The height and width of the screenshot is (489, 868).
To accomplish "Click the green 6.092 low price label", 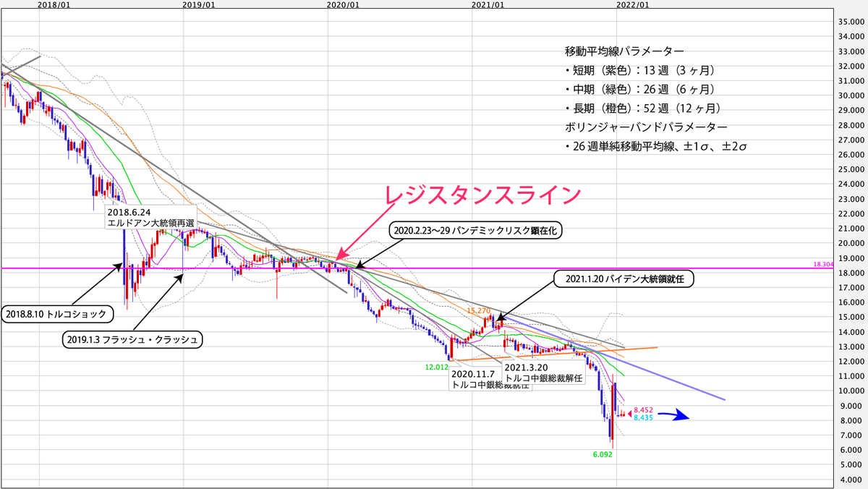I will point(601,455).
